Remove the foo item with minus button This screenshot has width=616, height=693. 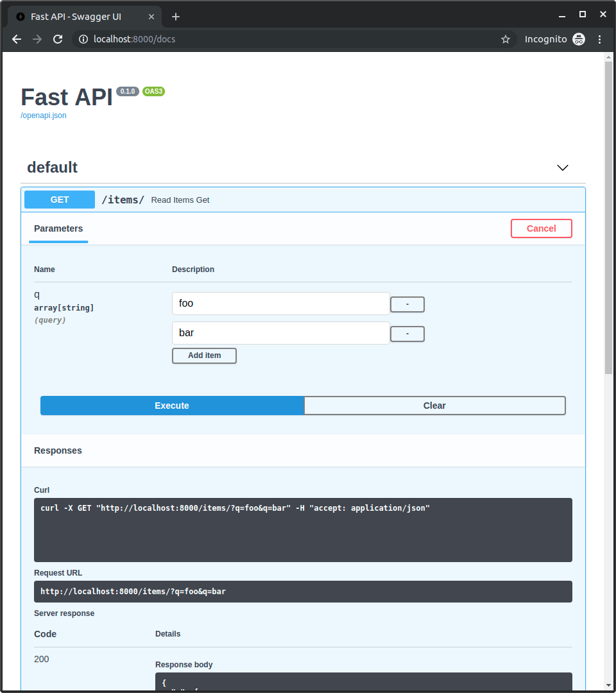(407, 304)
